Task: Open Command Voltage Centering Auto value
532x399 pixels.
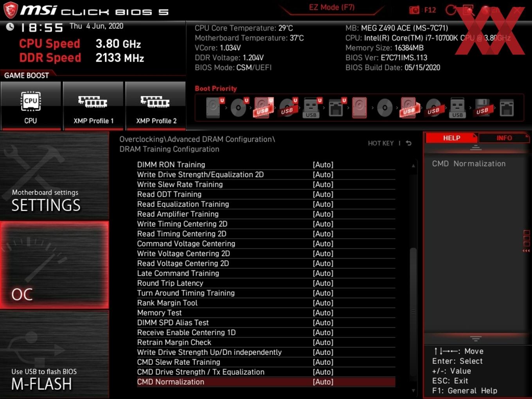Action: tap(323, 244)
